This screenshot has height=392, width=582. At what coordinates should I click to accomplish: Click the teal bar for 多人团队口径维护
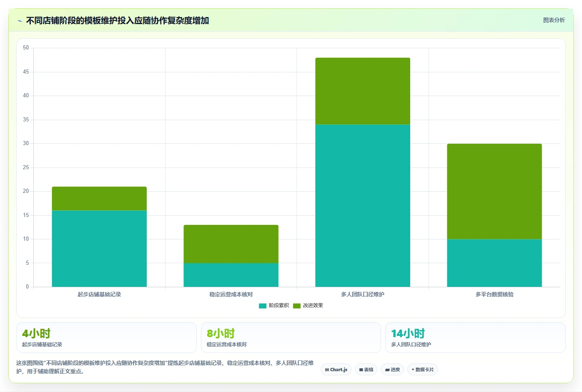point(363,206)
